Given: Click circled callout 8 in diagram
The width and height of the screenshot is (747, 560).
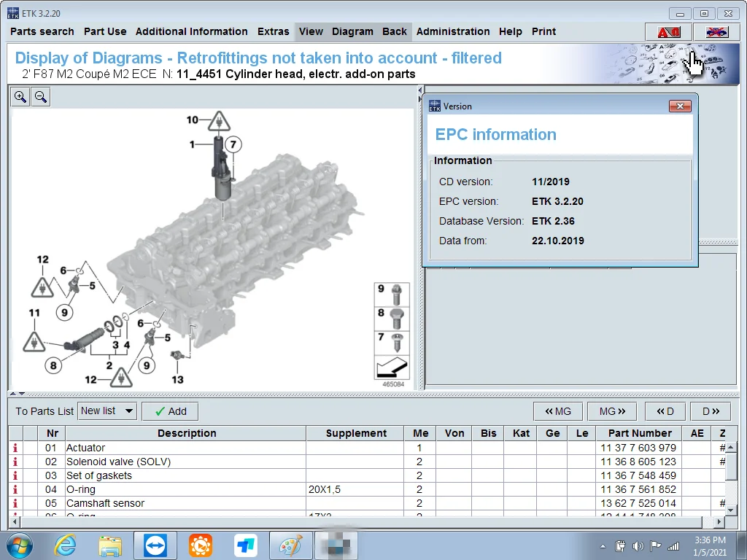Looking at the screenshot, I should (x=53, y=365).
